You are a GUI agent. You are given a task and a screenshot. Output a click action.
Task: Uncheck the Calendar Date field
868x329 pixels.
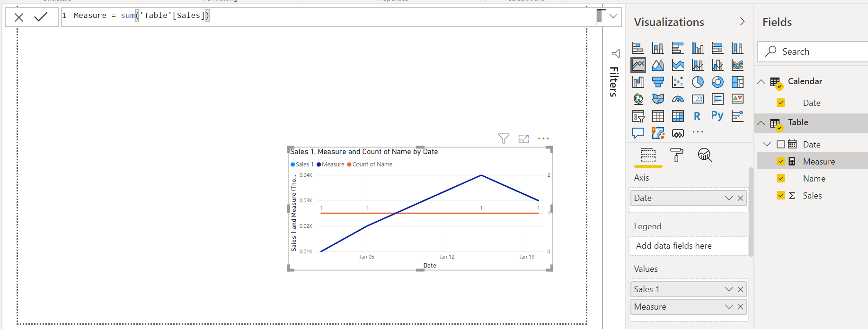pos(781,103)
